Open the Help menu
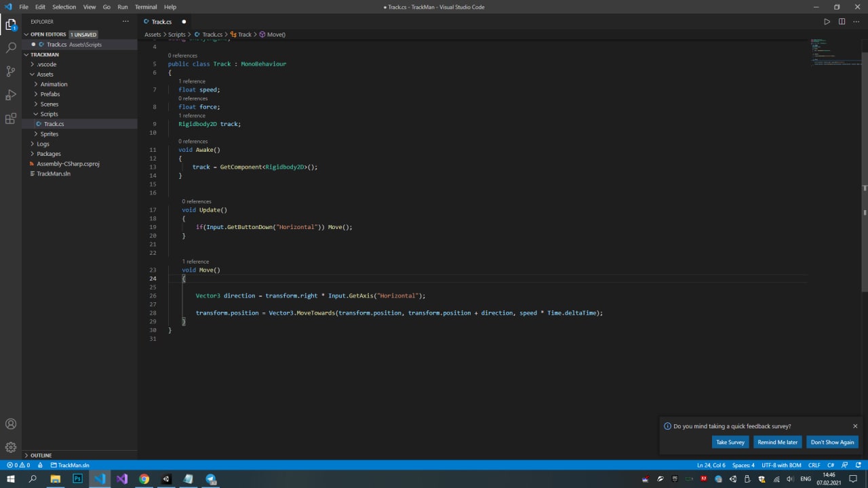868x488 pixels. click(170, 7)
